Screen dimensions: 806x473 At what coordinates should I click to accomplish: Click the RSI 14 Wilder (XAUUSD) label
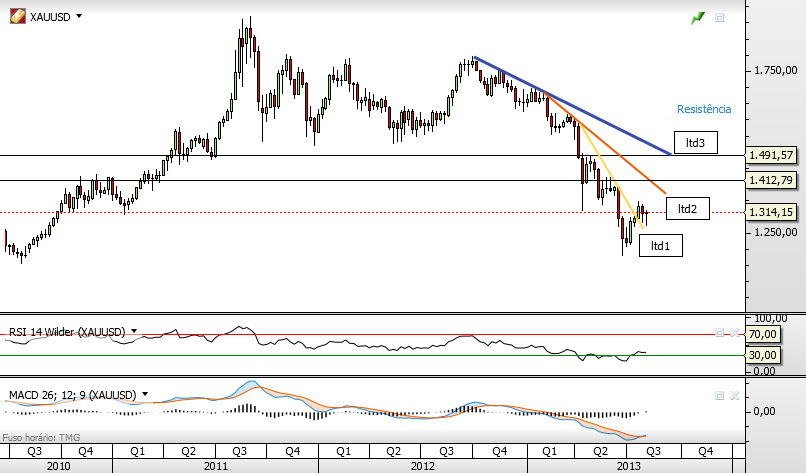[x=67, y=332]
